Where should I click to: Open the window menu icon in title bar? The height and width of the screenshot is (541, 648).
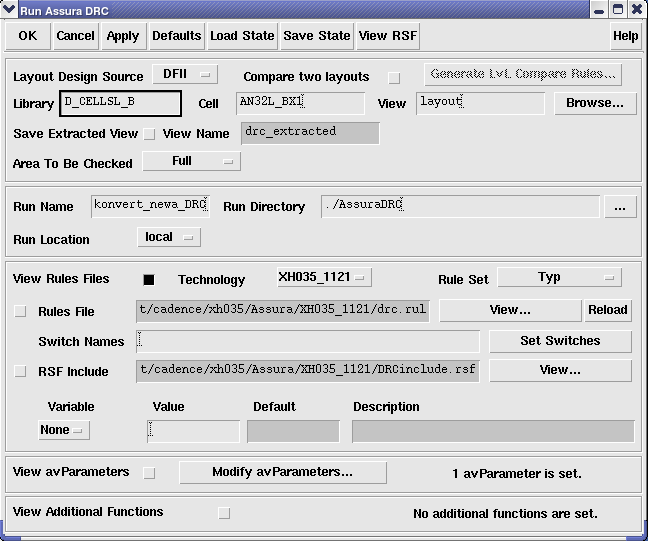click(9, 9)
